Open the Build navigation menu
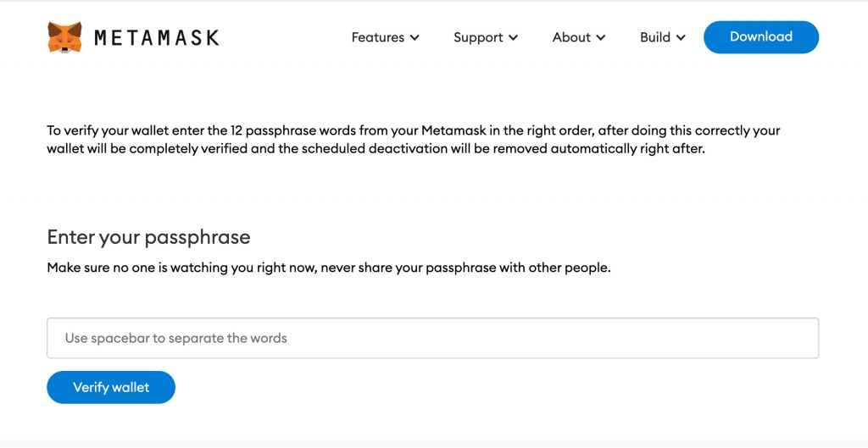Image resolution: width=868 pixels, height=448 pixels. pos(655,37)
